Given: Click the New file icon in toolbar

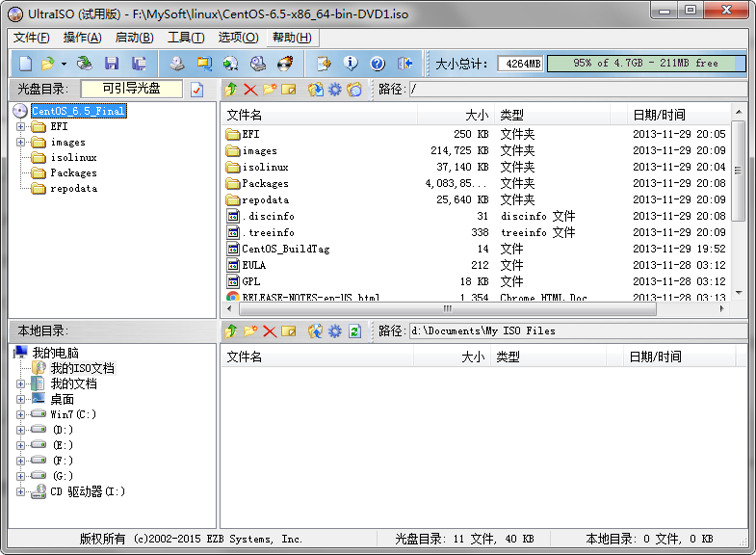Looking at the screenshot, I should click(x=25, y=64).
